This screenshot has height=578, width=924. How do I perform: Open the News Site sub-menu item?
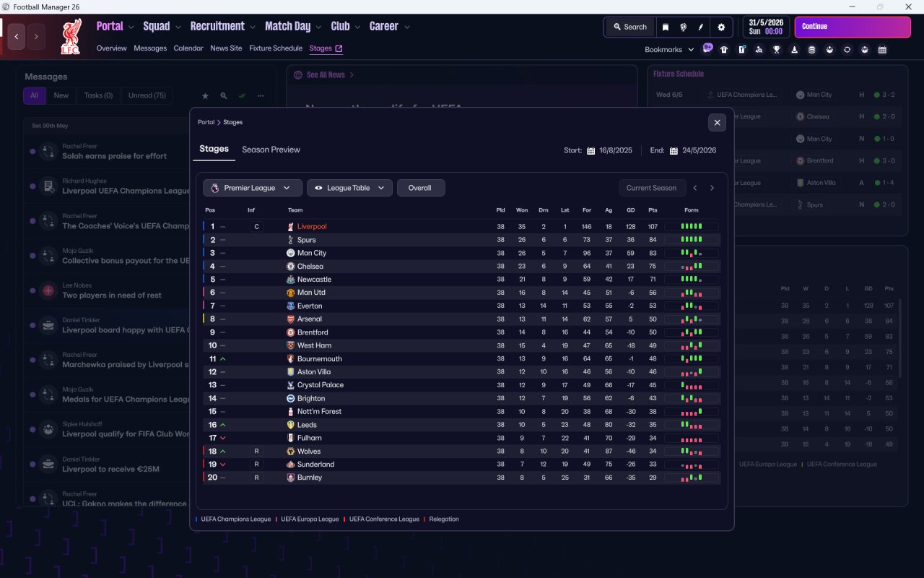point(226,48)
